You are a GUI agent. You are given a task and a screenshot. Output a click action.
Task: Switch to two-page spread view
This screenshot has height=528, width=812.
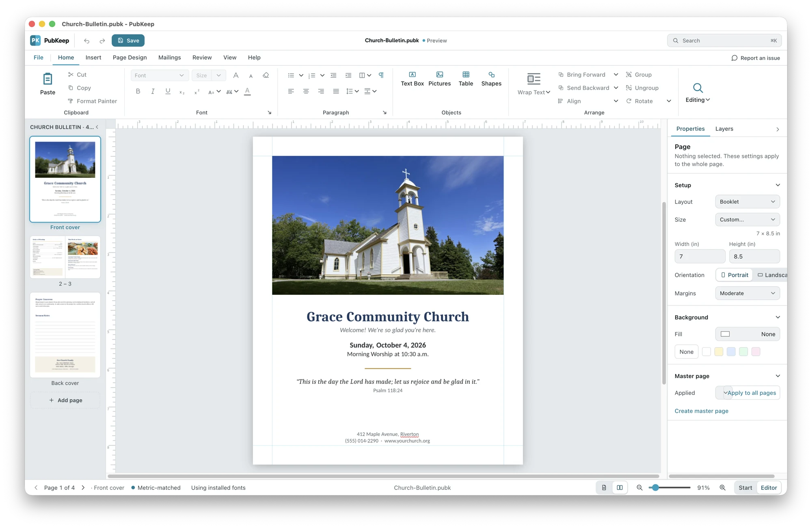(x=620, y=487)
